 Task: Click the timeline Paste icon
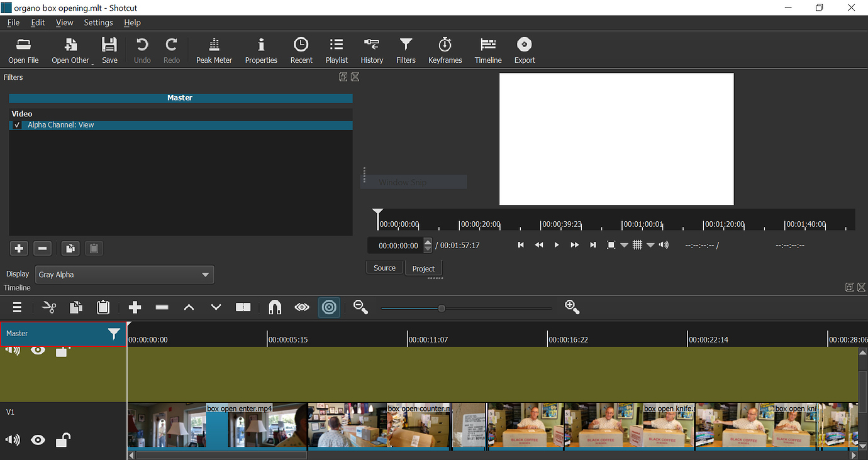[103, 307]
